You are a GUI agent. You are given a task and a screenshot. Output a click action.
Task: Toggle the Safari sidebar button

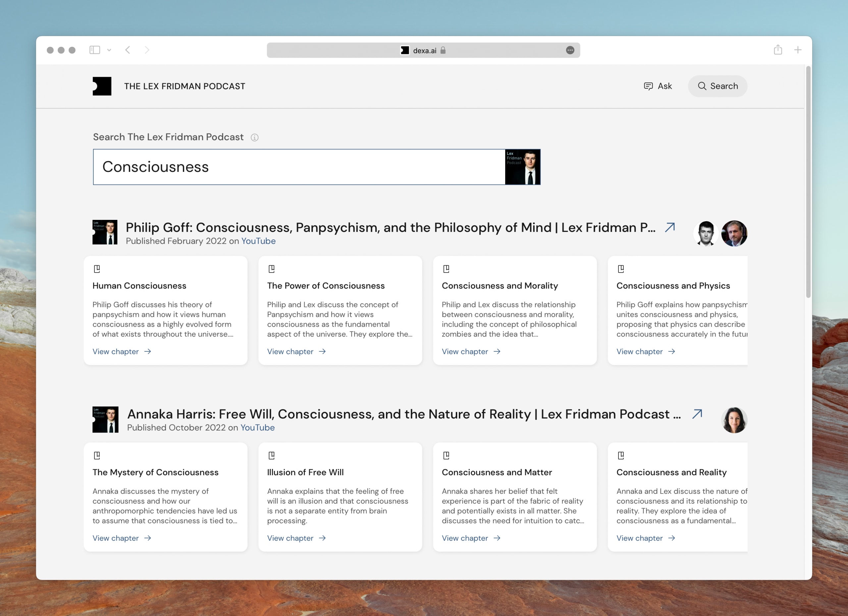(x=95, y=50)
